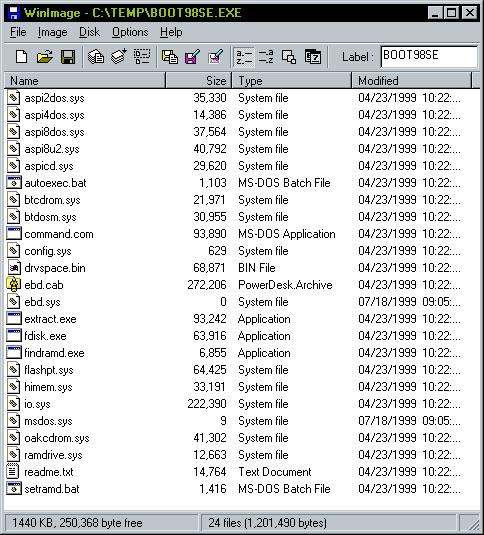484x535 pixels.
Task: Maximize the WinImage window
Action: [x=452, y=13]
